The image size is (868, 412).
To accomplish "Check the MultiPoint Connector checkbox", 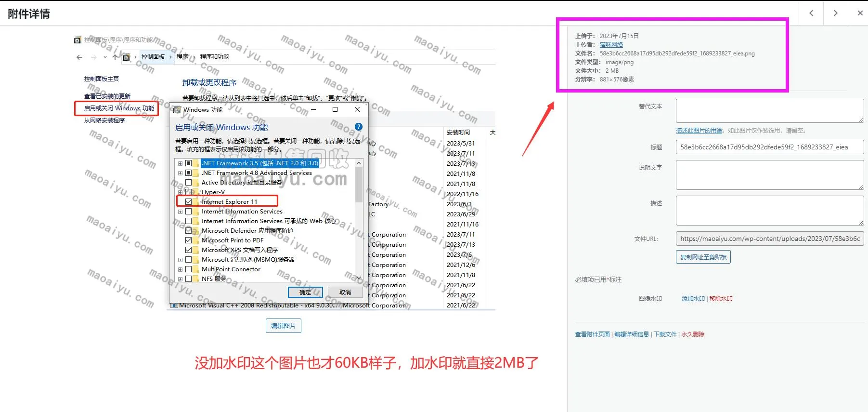I will (189, 269).
